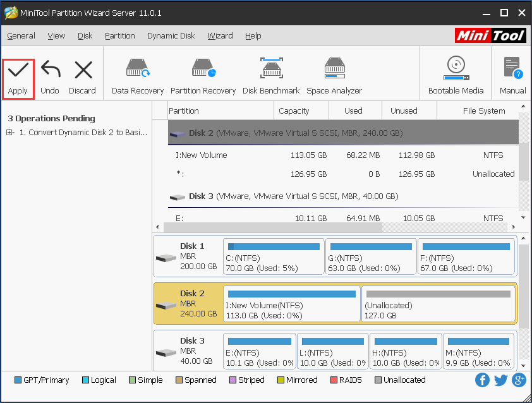Select G:(NTFS) partition block on Disk 1
532x403 pixels.
371,256
